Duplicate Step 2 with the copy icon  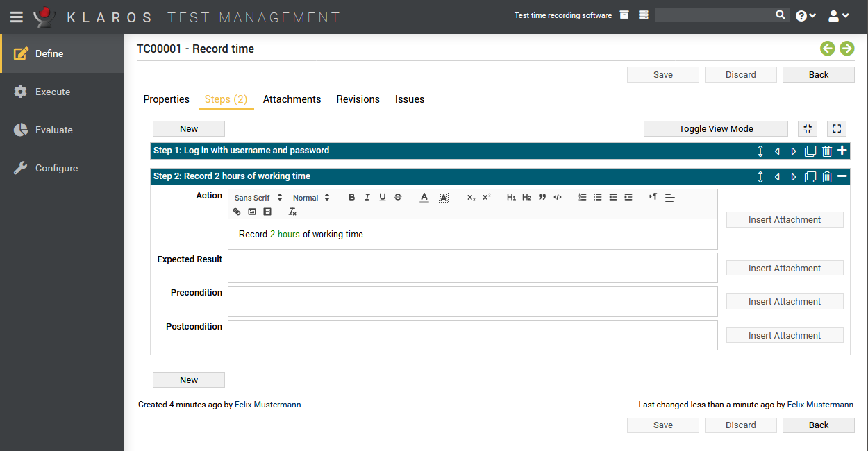810,176
